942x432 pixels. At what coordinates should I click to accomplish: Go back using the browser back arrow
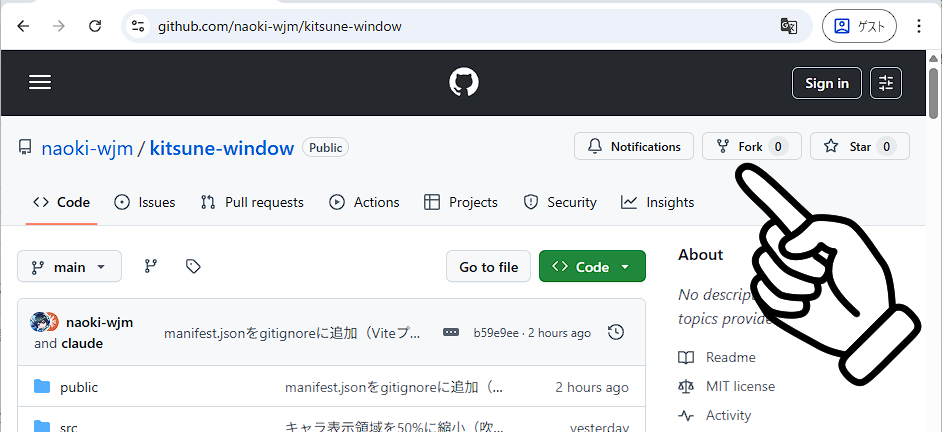[x=23, y=26]
